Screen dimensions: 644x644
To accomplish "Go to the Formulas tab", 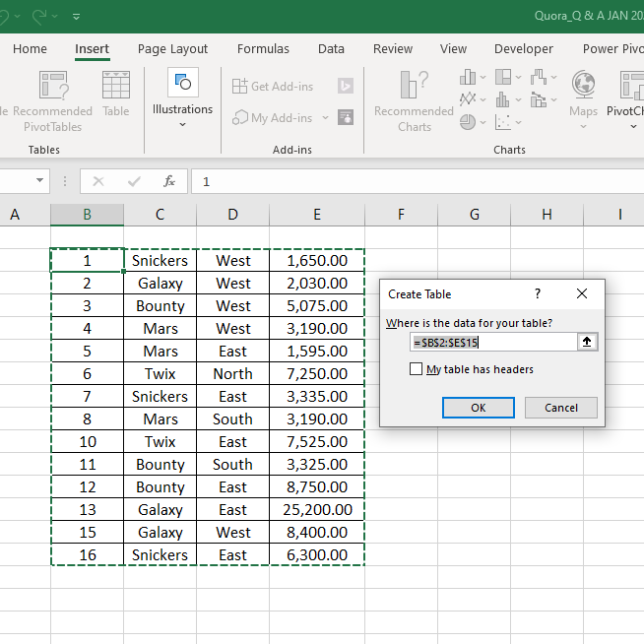I will pyautogui.click(x=263, y=49).
